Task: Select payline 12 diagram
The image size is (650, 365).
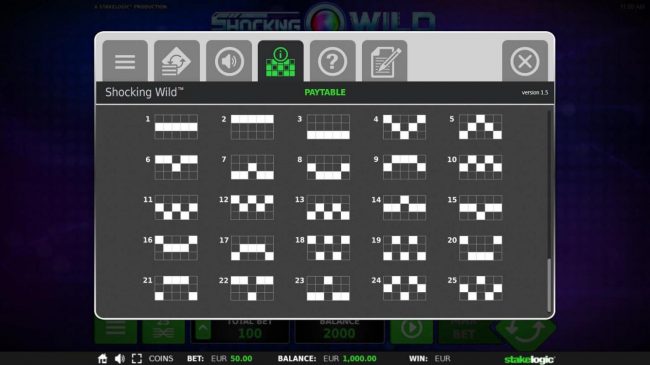Action: tap(252, 207)
